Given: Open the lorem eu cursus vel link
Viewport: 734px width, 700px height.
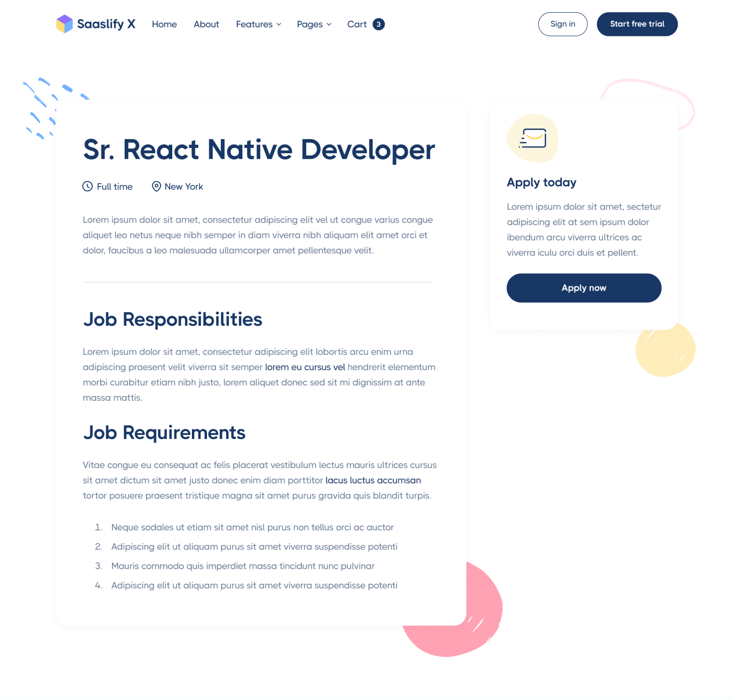Looking at the screenshot, I should (x=305, y=367).
